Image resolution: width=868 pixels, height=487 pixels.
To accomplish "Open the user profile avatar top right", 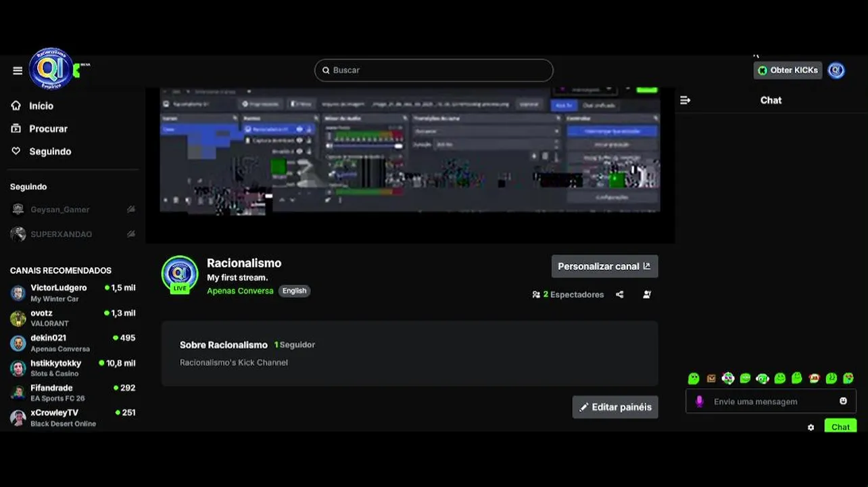I will (x=836, y=70).
